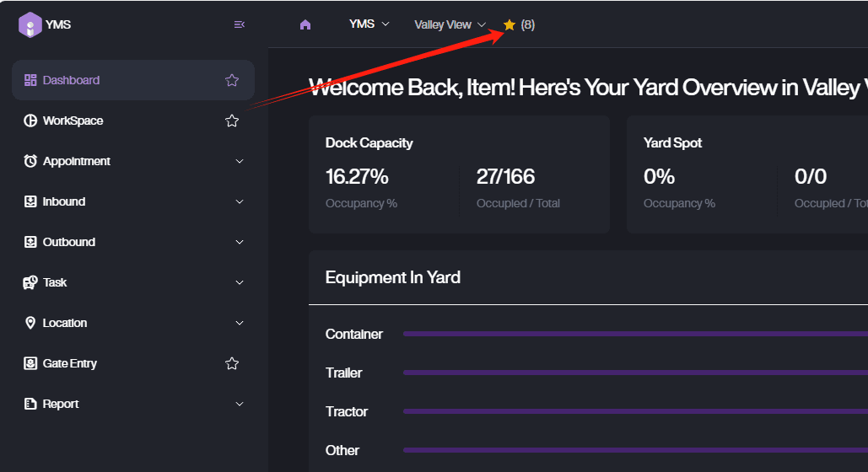This screenshot has width=868, height=472.
Task: Click the Container equipment progress bar
Action: tap(633, 334)
